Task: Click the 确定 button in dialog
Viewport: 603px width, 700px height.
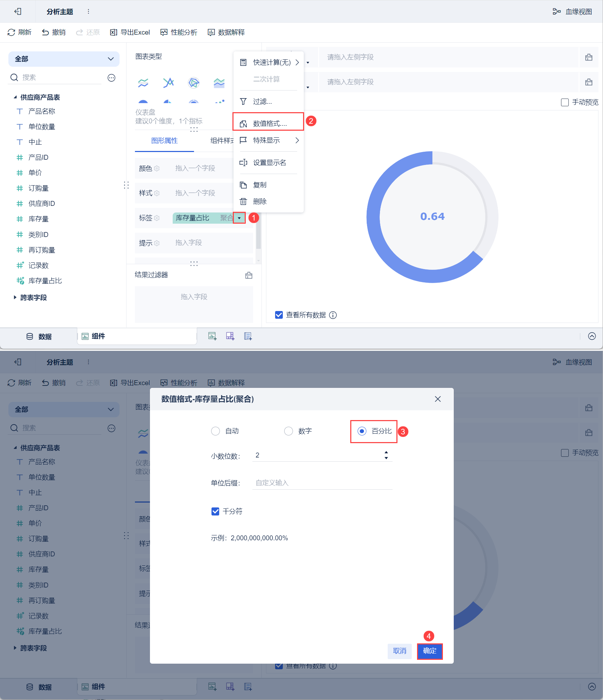Action: pyautogui.click(x=430, y=651)
